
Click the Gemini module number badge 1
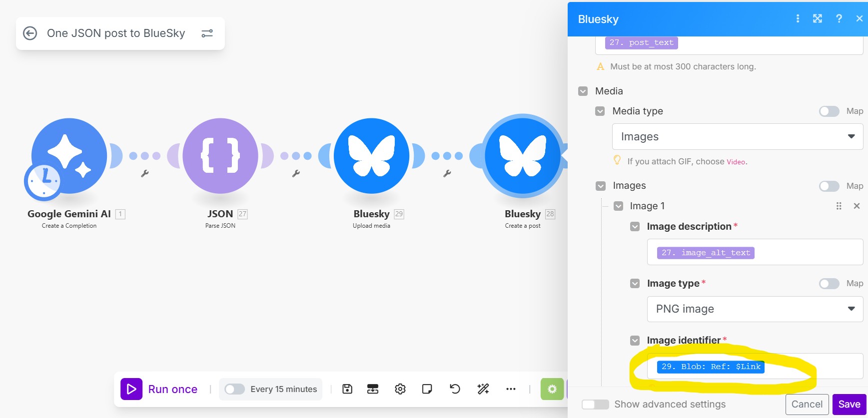pyautogui.click(x=120, y=214)
